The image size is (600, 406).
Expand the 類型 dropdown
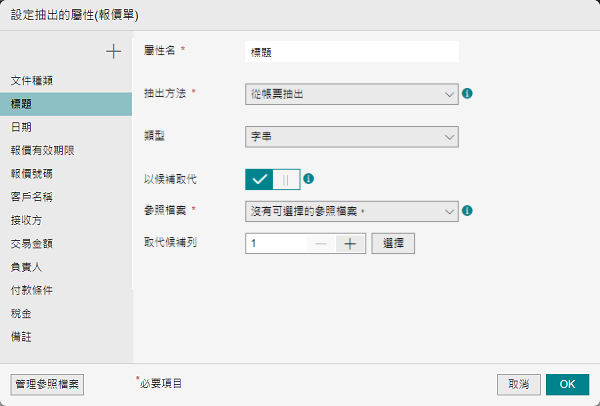pyautogui.click(x=351, y=135)
